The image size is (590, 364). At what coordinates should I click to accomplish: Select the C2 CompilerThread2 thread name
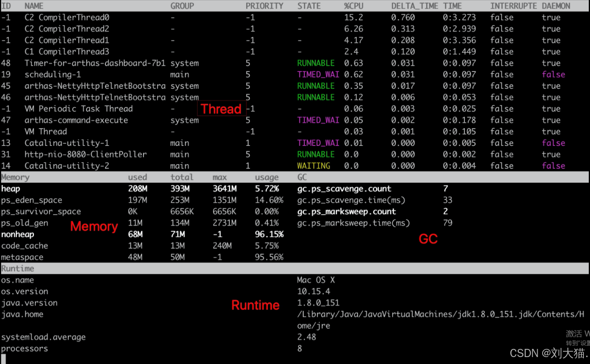pyautogui.click(x=67, y=29)
